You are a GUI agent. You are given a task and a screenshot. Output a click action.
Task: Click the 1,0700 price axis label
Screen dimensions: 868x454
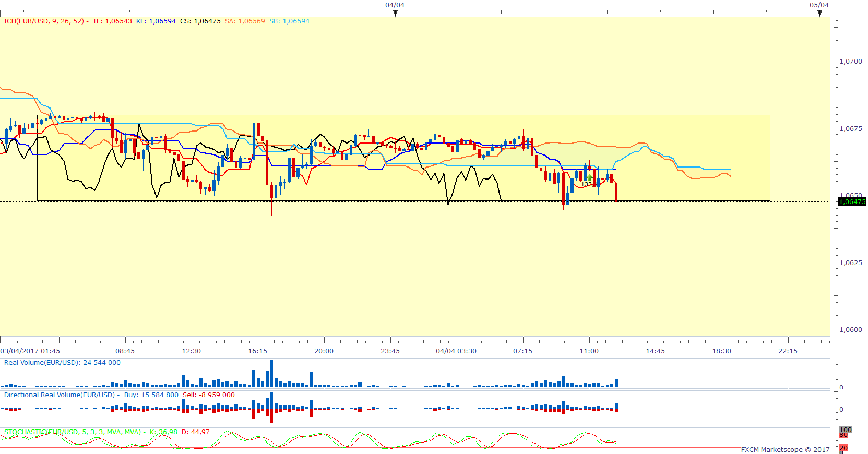pos(851,61)
